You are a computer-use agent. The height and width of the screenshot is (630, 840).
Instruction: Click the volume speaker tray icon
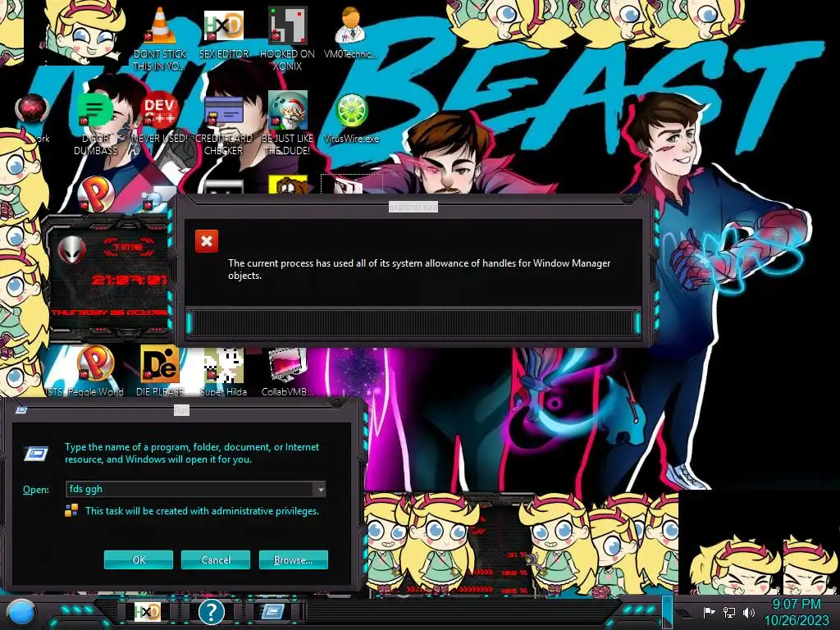point(748,612)
